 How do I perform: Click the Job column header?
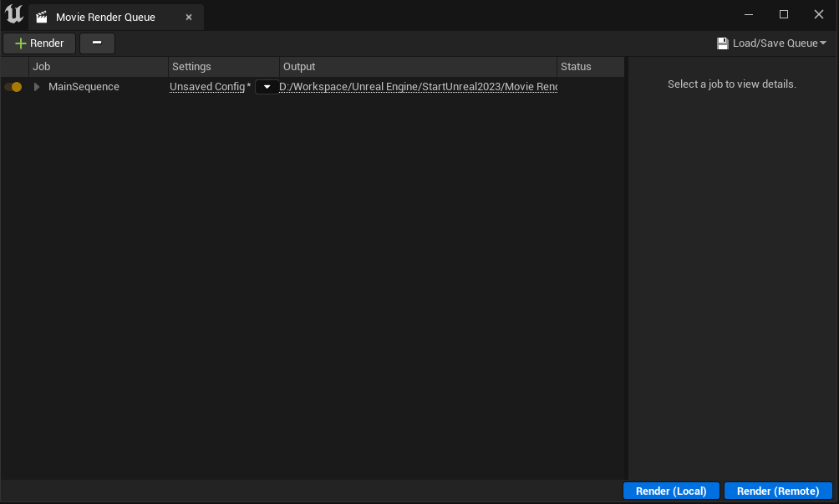(x=99, y=67)
